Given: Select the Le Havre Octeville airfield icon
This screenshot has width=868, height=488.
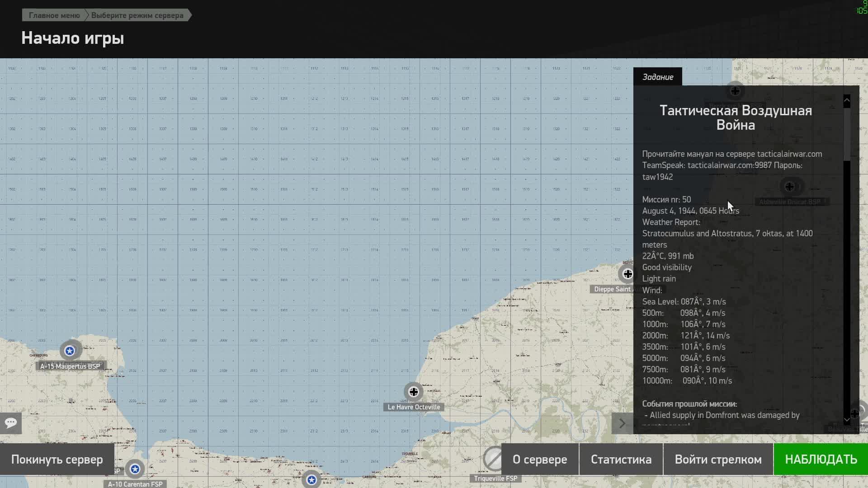Looking at the screenshot, I should tap(414, 392).
